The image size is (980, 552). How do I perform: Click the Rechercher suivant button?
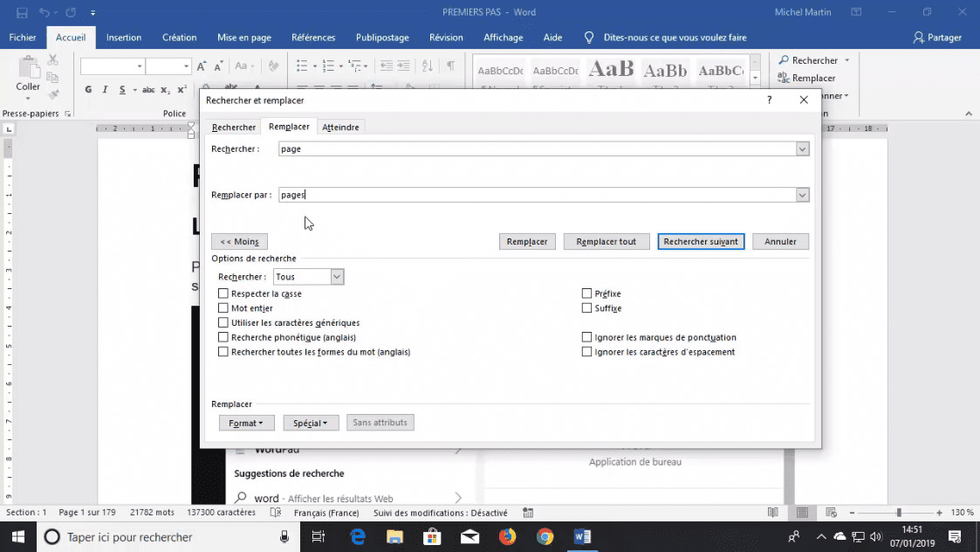[x=701, y=242]
